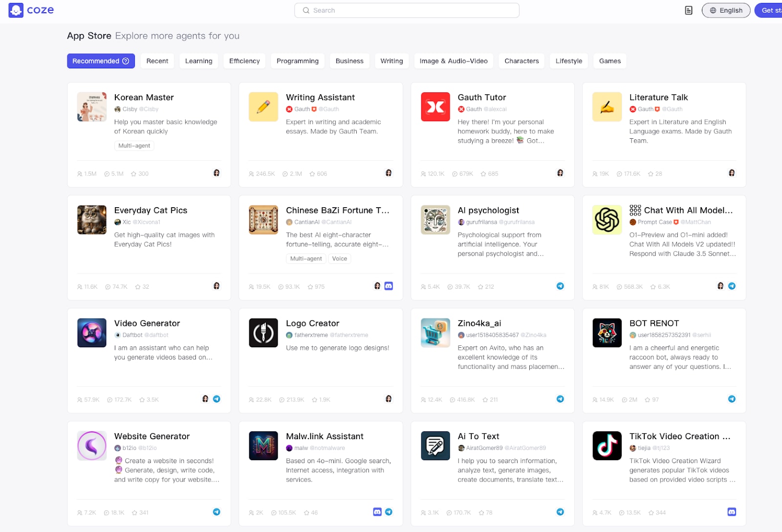This screenshot has height=532, width=782.
Task: Click the 'App Store' heading text
Action: click(89, 36)
